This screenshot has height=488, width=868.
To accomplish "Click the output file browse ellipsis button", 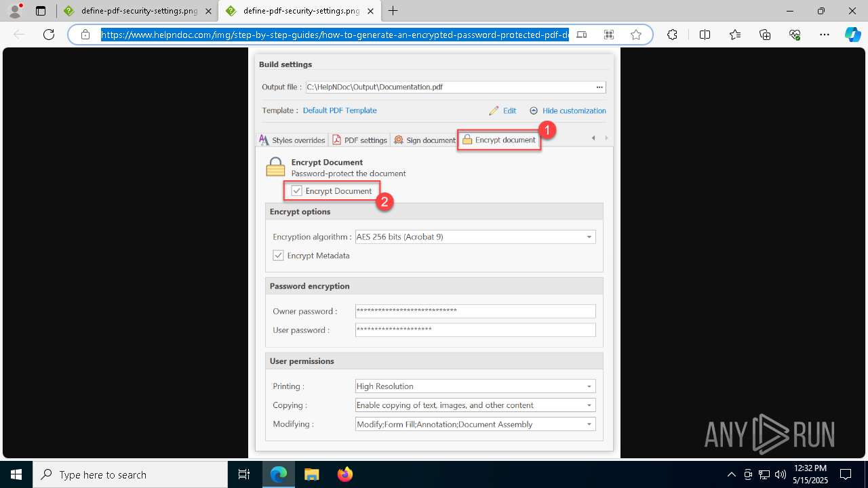I will coord(599,87).
